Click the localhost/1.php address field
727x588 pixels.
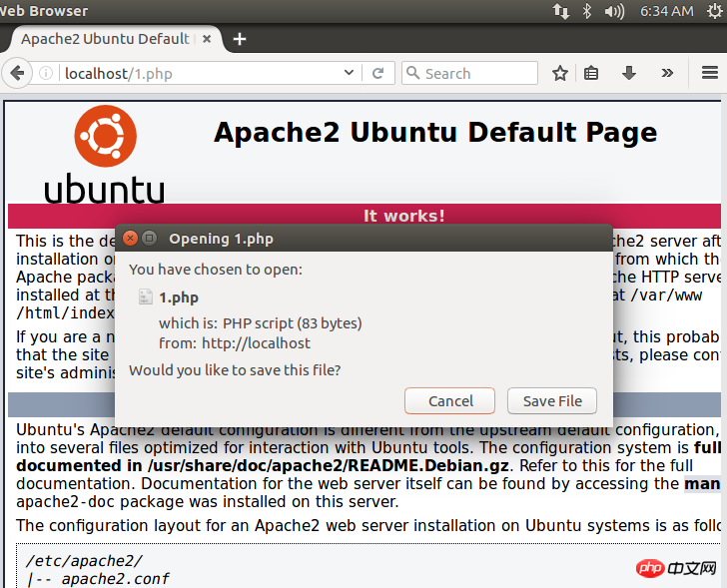200,73
